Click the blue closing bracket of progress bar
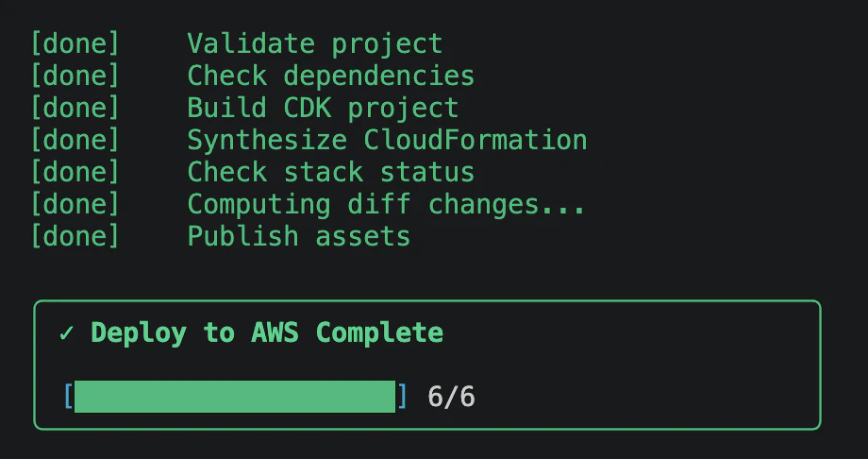This screenshot has width=868, height=459. (x=402, y=397)
